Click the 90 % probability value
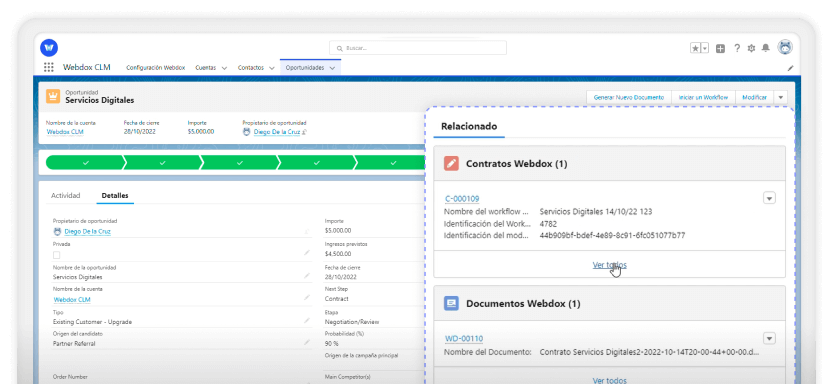Screen dimensions: 832x384 pos(333,344)
